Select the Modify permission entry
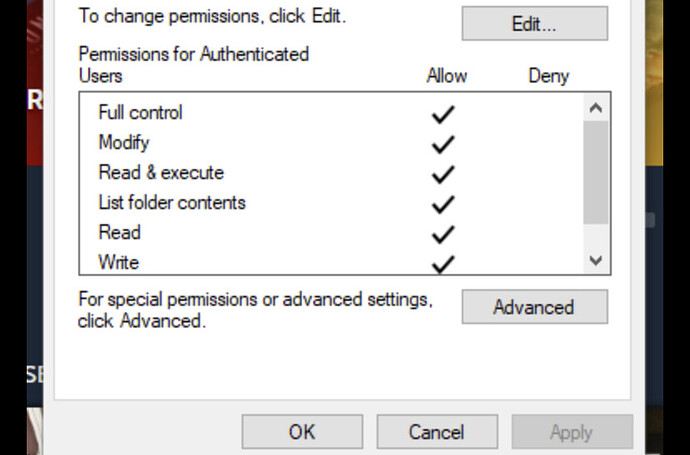The image size is (690, 455). coord(124,143)
